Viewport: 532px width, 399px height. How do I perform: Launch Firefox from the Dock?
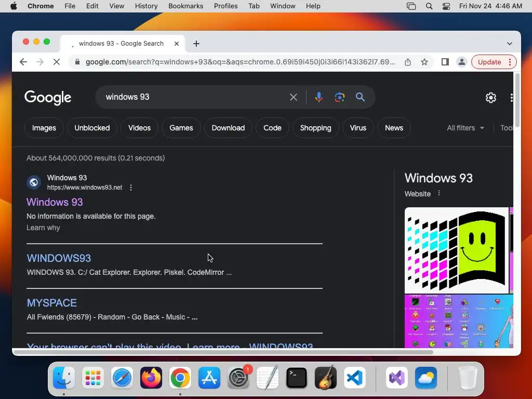pyautogui.click(x=151, y=378)
